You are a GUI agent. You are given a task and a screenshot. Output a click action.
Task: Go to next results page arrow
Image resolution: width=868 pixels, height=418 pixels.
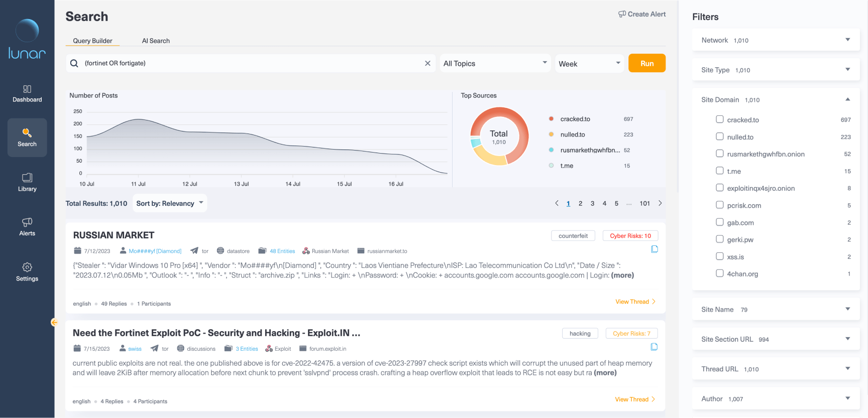(660, 203)
